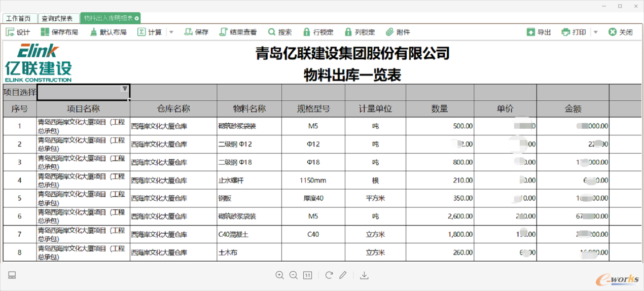Click row number 4 cell
The height and width of the screenshot is (291, 644).
pyautogui.click(x=20, y=180)
